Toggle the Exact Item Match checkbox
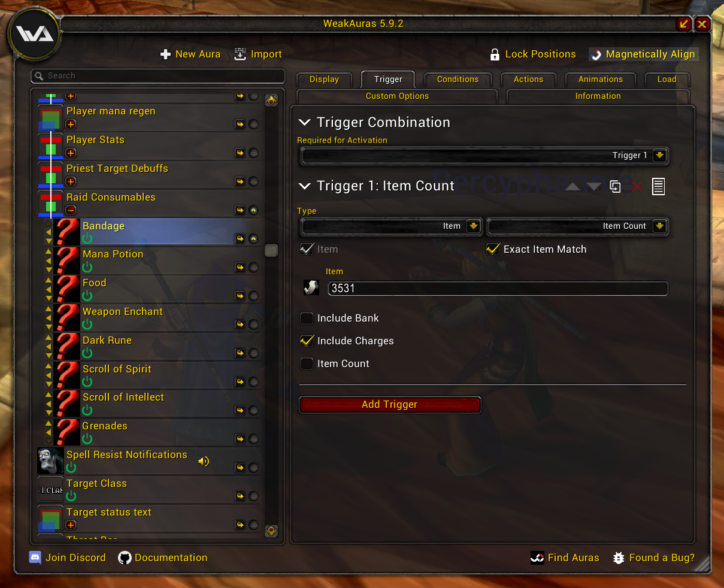The width and height of the screenshot is (724, 588). tap(493, 249)
